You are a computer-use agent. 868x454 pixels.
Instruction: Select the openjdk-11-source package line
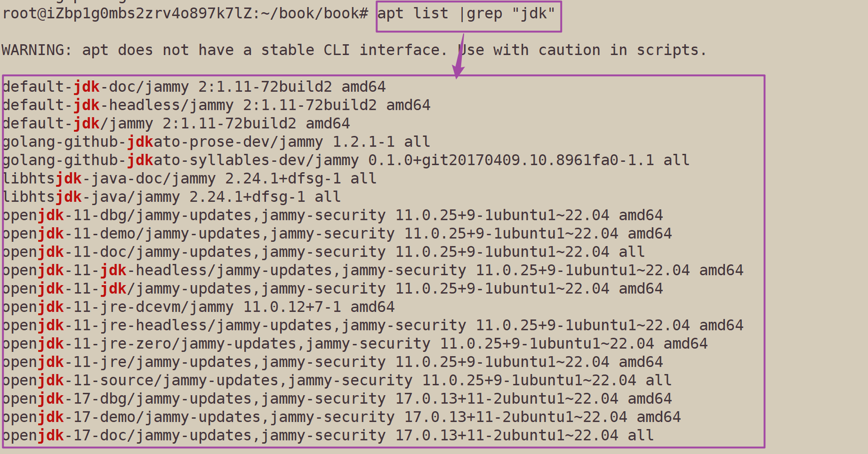337,381
